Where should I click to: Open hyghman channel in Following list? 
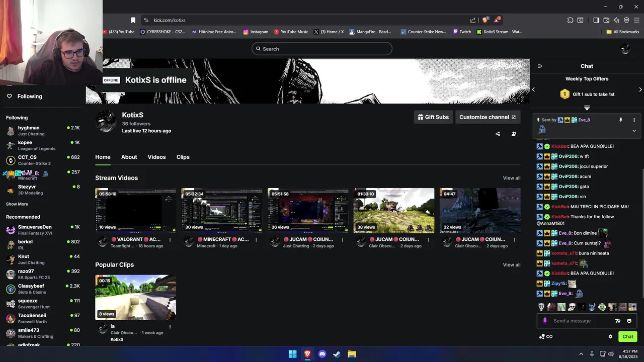(x=43, y=131)
